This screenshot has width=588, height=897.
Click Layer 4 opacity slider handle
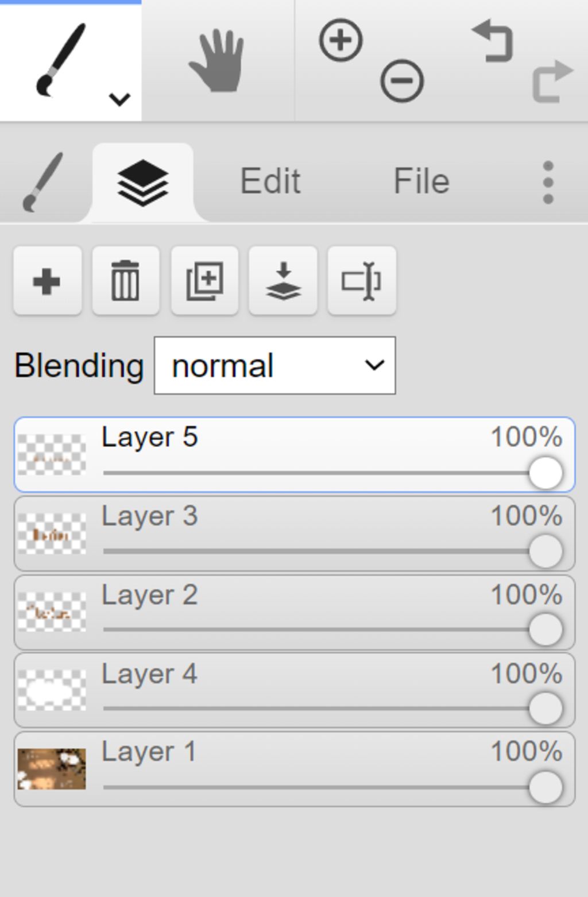click(x=545, y=708)
